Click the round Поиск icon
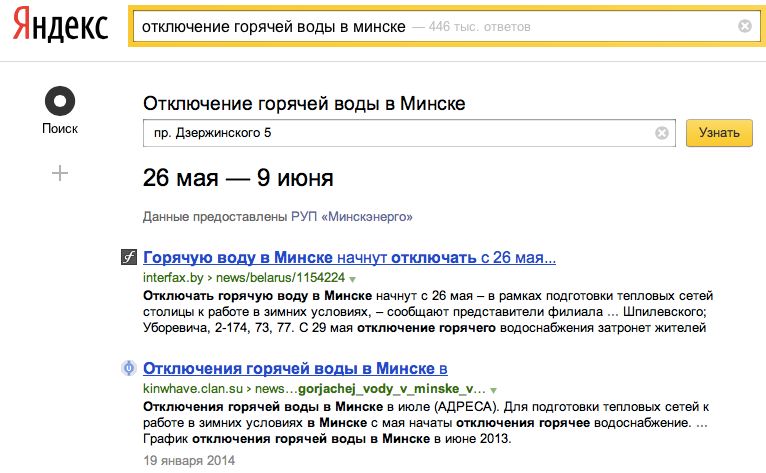 pyautogui.click(x=59, y=99)
